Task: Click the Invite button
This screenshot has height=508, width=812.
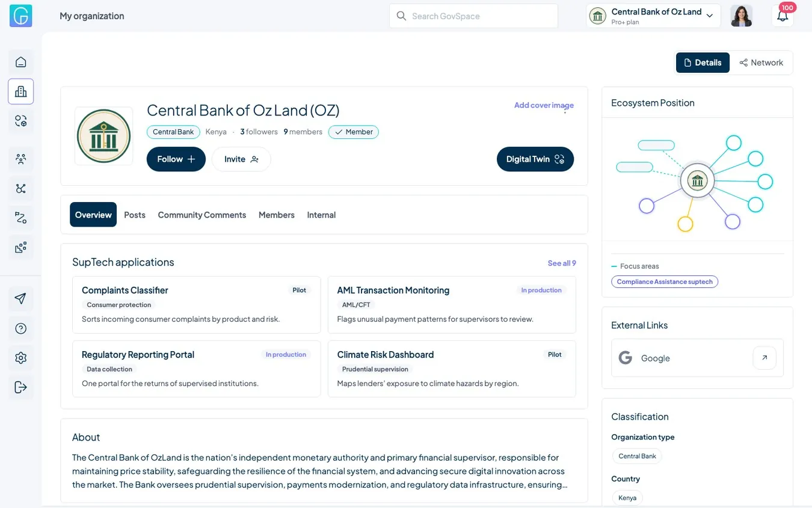Action: pyautogui.click(x=241, y=159)
